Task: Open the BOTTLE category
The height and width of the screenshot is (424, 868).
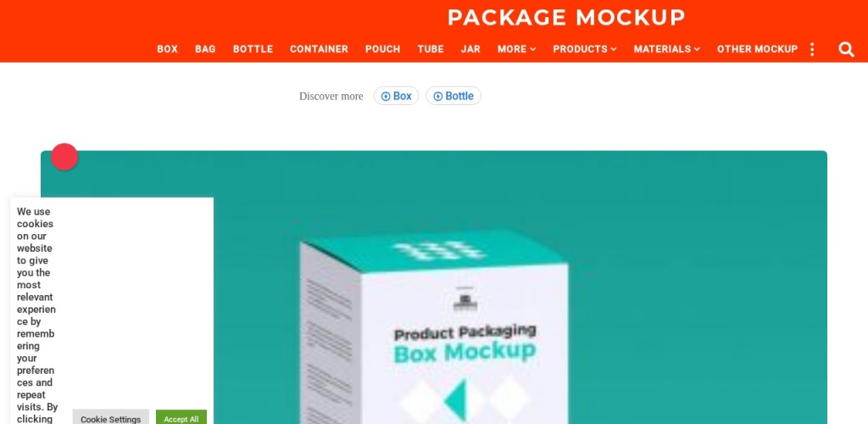Action: [x=253, y=49]
